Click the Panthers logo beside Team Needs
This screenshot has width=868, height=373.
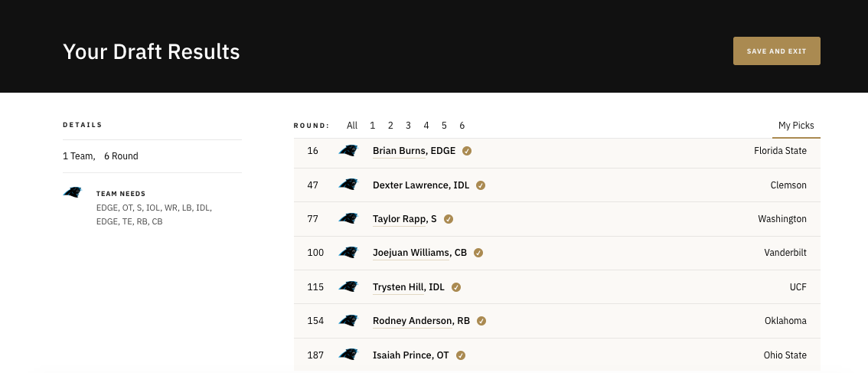[x=73, y=192]
